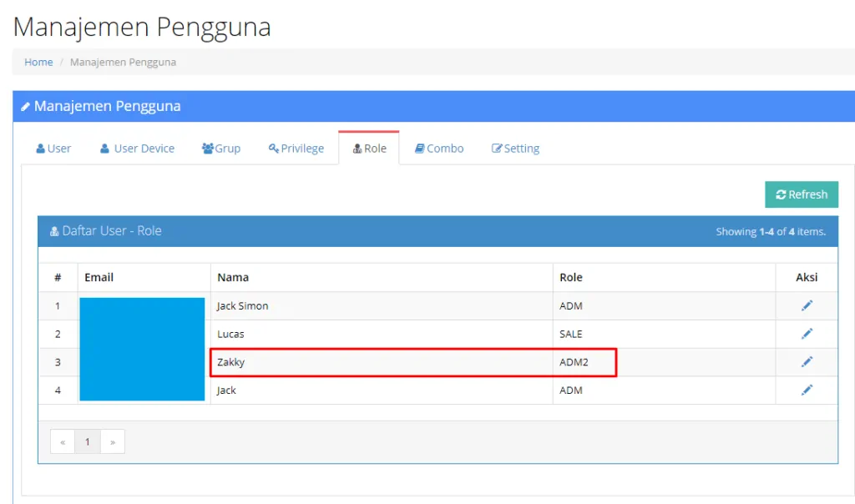Image resolution: width=855 pixels, height=504 pixels.
Task: Click the pencil icon beside blue panel title
Action: pyautogui.click(x=26, y=107)
